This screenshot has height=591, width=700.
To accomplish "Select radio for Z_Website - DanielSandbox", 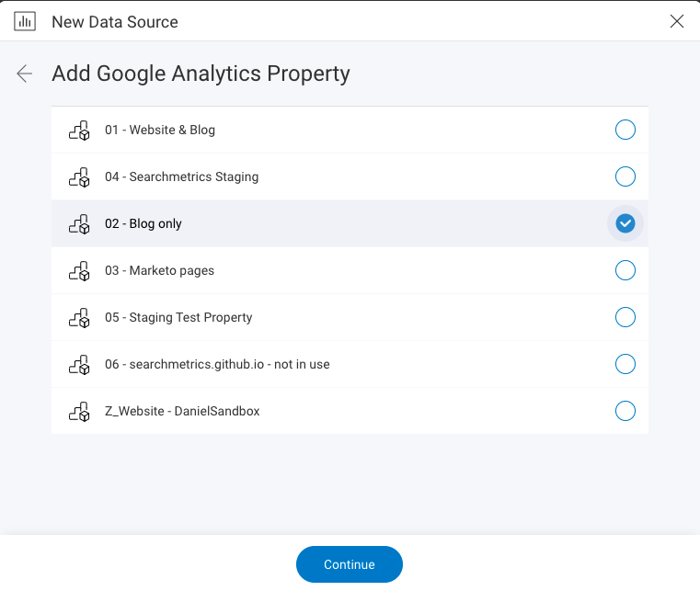I will click(625, 411).
